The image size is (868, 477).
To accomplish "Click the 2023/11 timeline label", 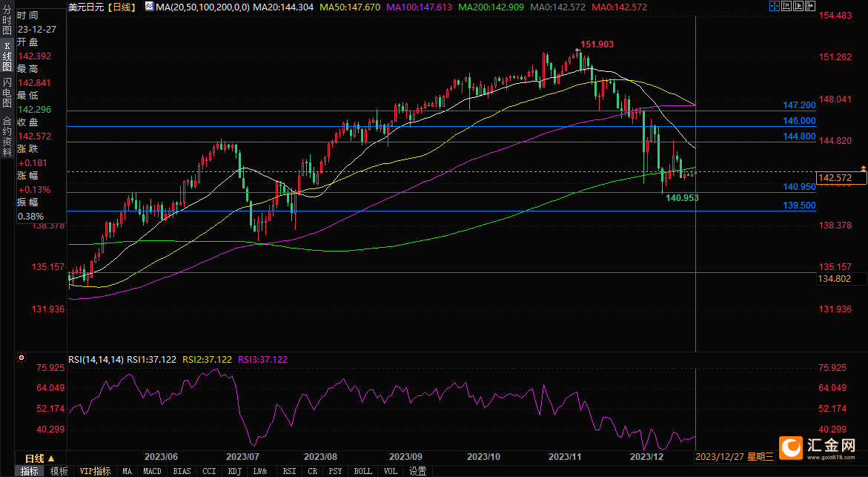I will [565, 457].
